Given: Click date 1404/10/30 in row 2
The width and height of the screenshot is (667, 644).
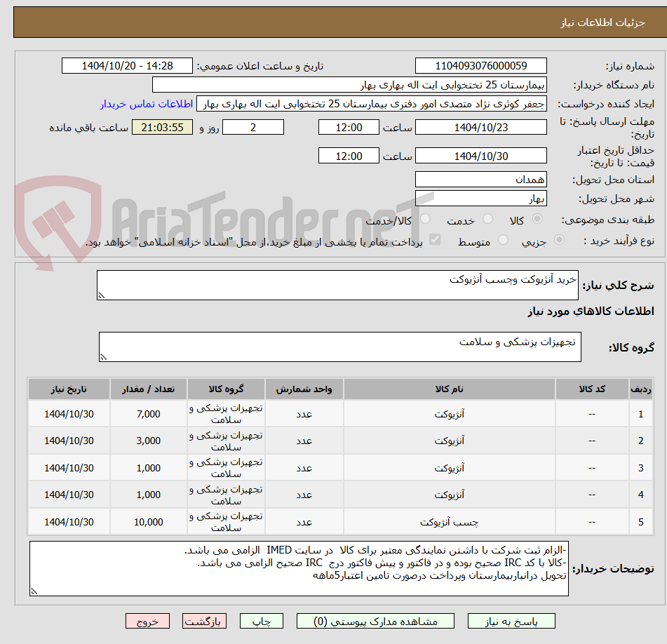Looking at the screenshot, I should coord(69,441).
